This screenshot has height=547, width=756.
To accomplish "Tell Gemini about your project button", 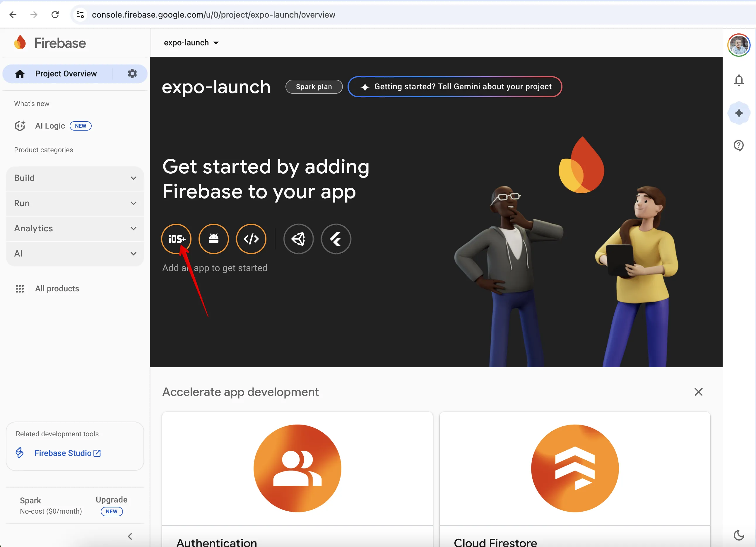I will pyautogui.click(x=455, y=87).
